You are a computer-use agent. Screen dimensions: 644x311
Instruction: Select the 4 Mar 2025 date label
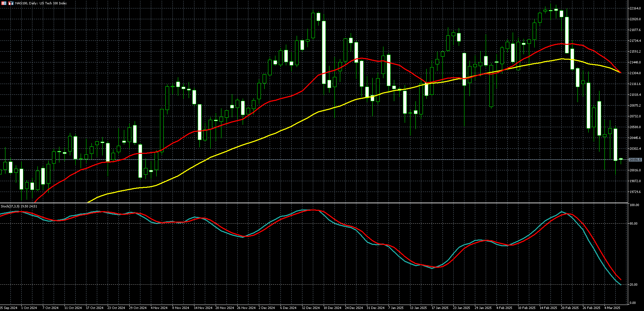click(x=612, y=308)
